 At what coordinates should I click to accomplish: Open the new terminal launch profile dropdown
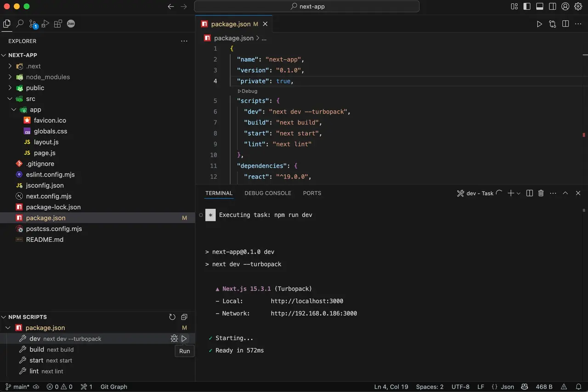519,193
